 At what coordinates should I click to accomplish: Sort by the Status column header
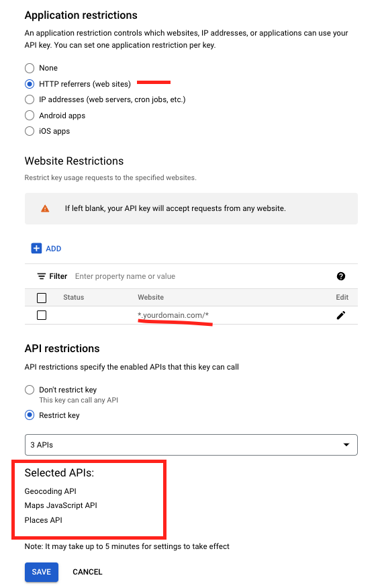click(73, 297)
